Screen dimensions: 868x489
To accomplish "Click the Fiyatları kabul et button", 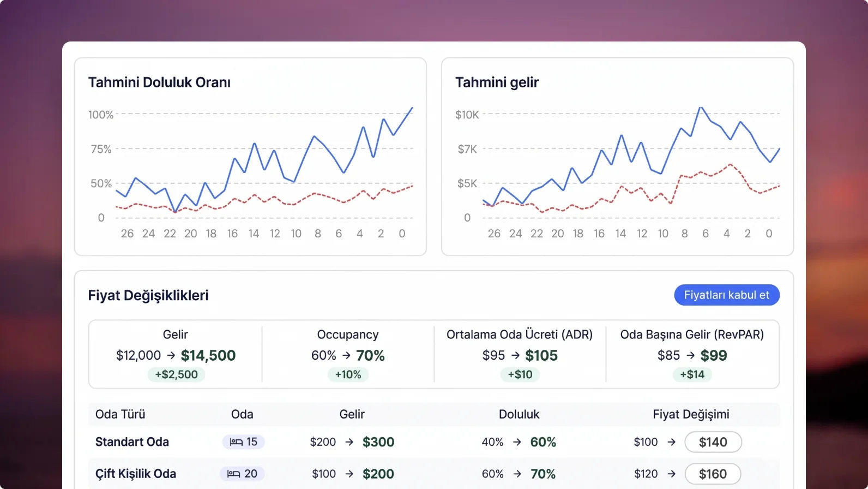I will pyautogui.click(x=726, y=295).
